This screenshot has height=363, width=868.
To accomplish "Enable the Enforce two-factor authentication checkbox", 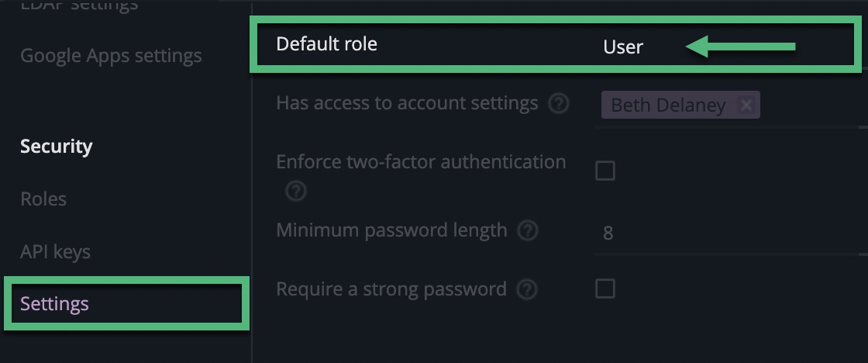I will [605, 171].
